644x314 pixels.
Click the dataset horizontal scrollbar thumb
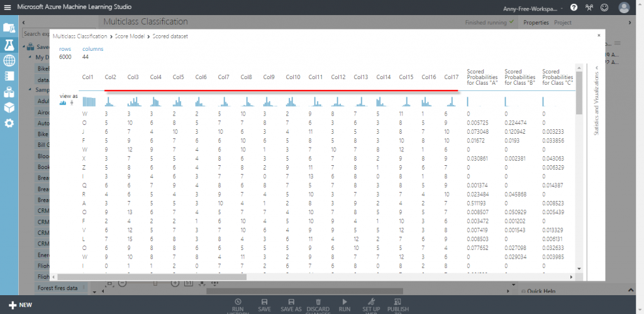click(x=152, y=277)
